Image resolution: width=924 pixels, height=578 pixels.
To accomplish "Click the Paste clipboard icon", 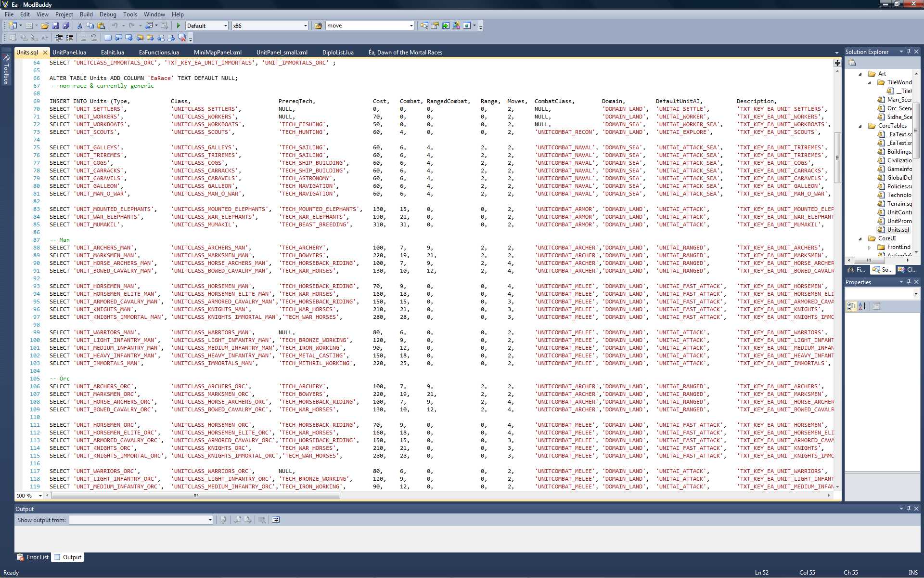I will pos(101,26).
